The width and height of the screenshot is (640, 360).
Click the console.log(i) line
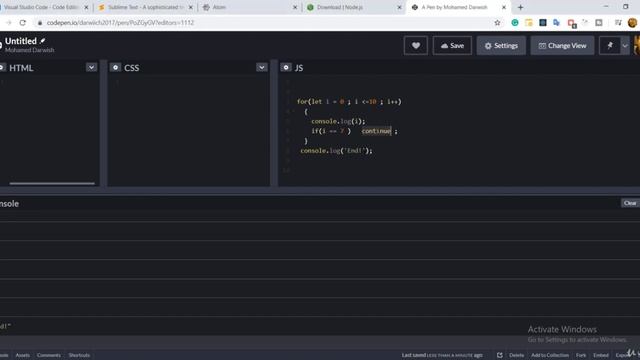pyautogui.click(x=338, y=121)
